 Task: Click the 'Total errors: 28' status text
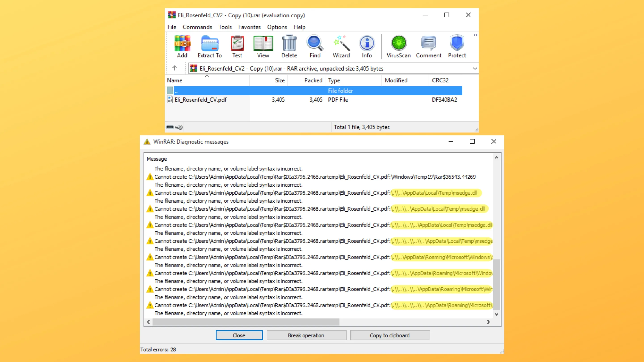click(158, 349)
